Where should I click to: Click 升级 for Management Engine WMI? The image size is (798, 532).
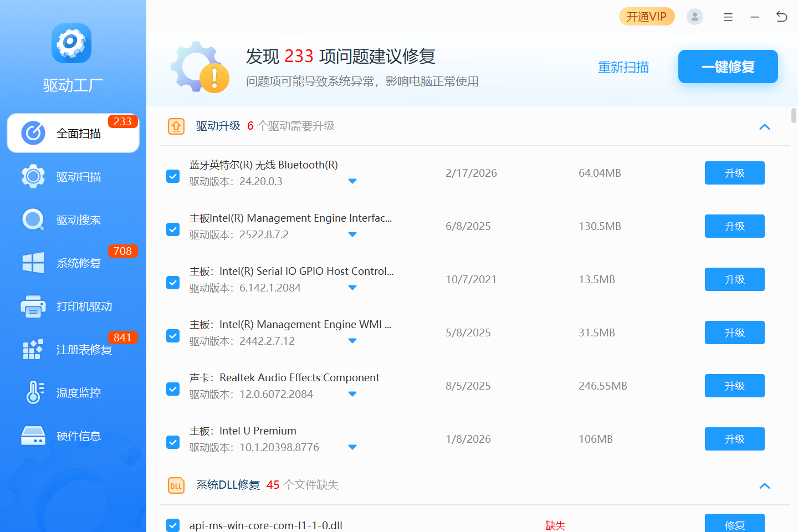pyautogui.click(x=735, y=332)
